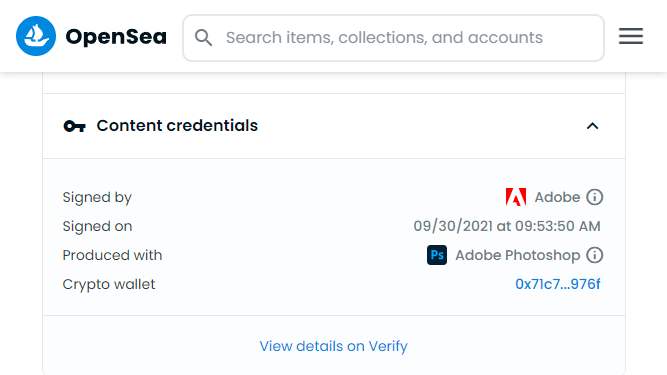667x375 pixels.
Task: Click the info icon next to Adobe
Action: click(x=594, y=197)
